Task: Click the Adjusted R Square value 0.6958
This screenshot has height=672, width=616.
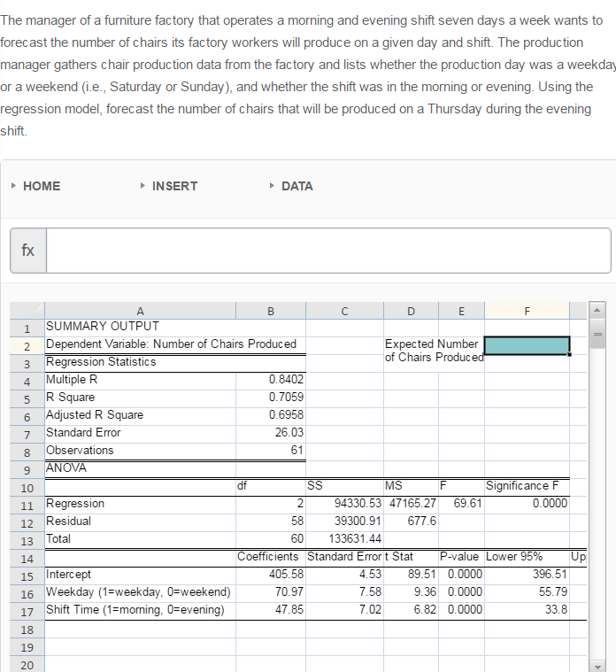Action: 271,415
